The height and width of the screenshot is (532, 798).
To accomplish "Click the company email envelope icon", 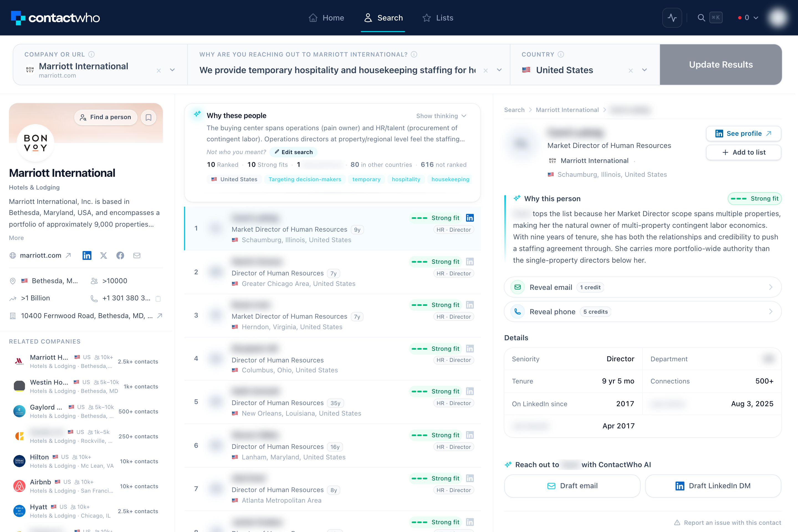I will tap(137, 255).
